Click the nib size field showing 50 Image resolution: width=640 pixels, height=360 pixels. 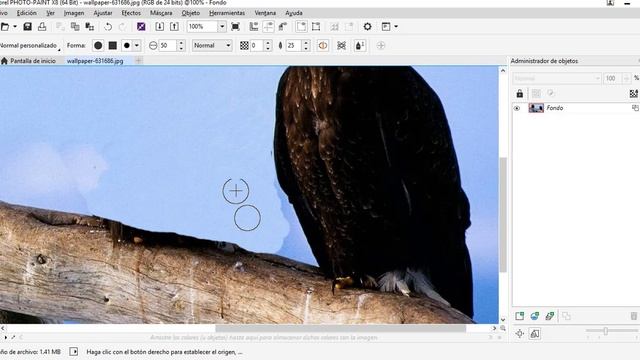pyautogui.click(x=167, y=45)
